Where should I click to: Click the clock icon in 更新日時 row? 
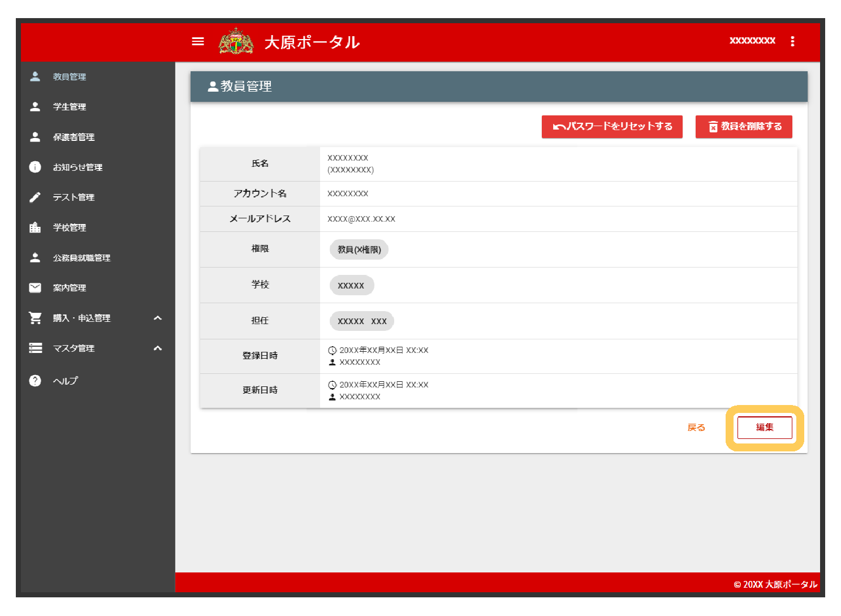(333, 385)
